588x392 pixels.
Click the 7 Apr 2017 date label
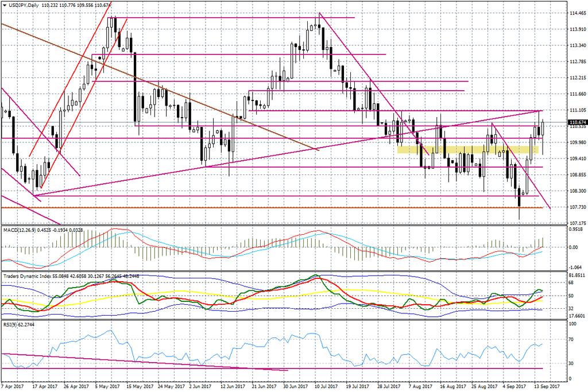pyautogui.click(x=13, y=386)
